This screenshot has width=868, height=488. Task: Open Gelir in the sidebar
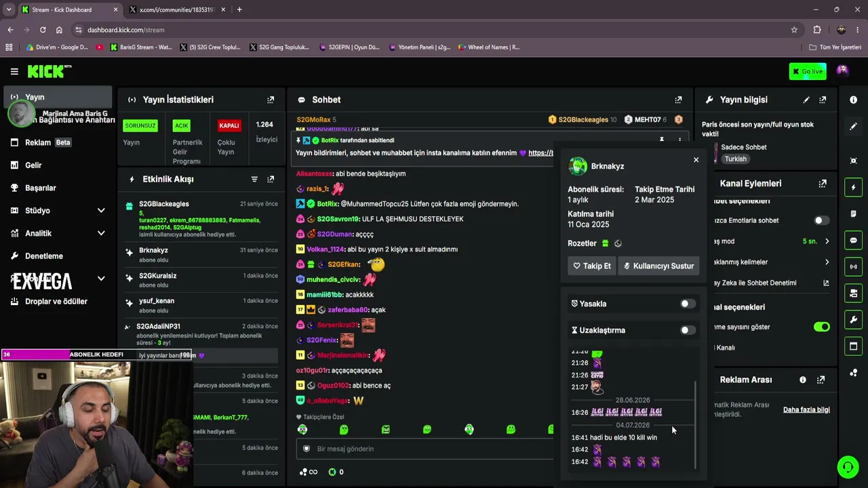[x=57, y=165]
